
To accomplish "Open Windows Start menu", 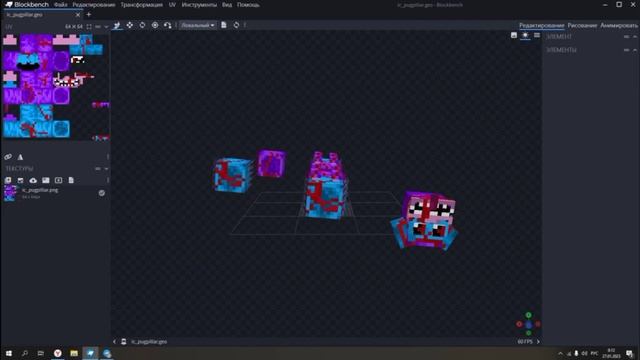I will click(9, 353).
